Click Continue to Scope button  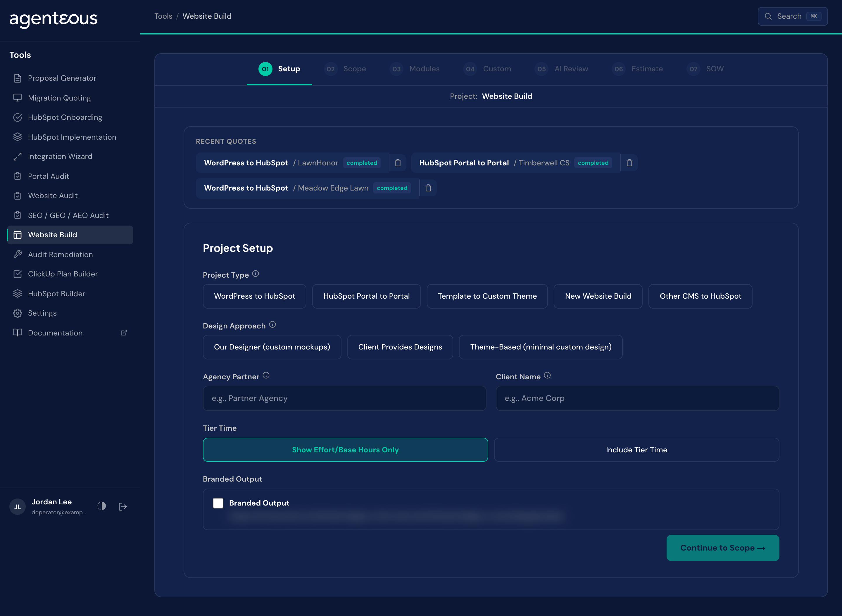tap(723, 548)
